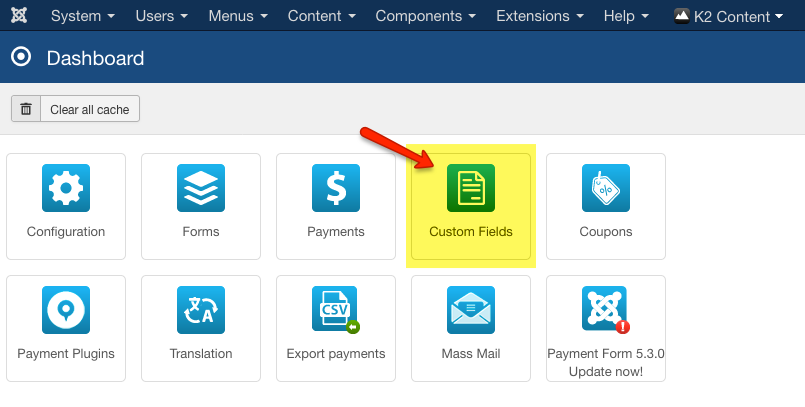Click the K2 Content mountain icon
Screen dimensions: 805x407
pyautogui.click(x=682, y=16)
